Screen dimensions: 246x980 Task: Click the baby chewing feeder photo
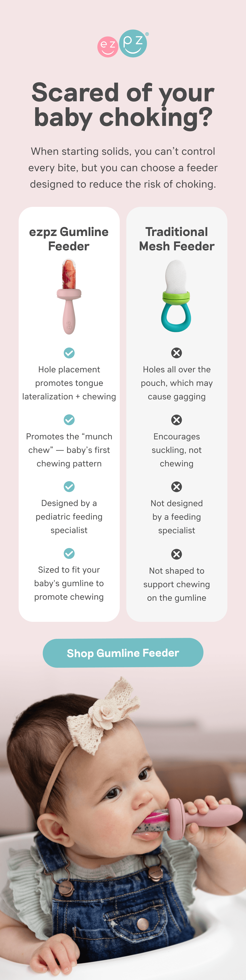tap(123, 826)
